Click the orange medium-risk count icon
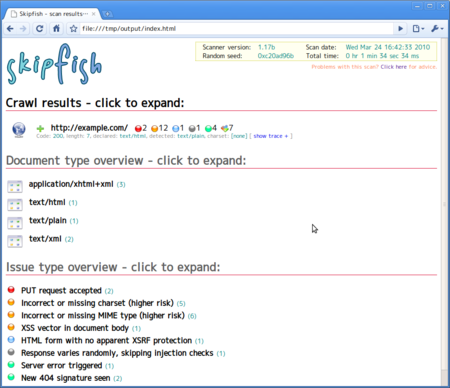The height and width of the screenshot is (388, 450). [x=154, y=128]
